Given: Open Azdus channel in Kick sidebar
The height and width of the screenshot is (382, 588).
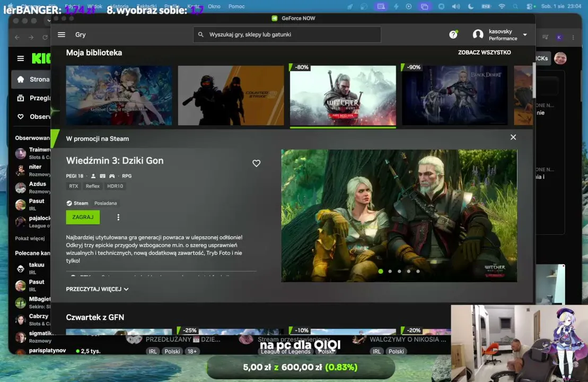Looking at the screenshot, I should (x=33, y=187).
